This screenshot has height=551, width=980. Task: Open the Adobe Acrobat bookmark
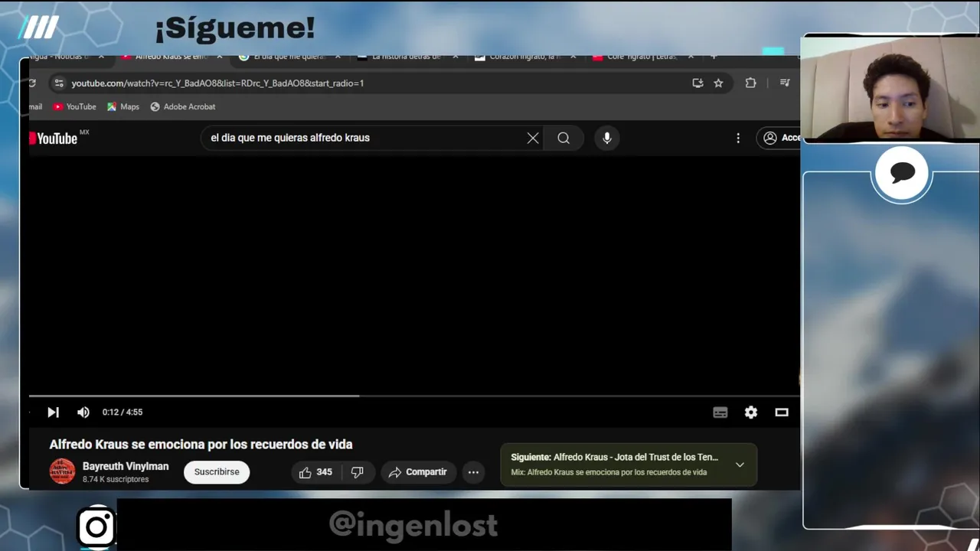pyautogui.click(x=182, y=106)
